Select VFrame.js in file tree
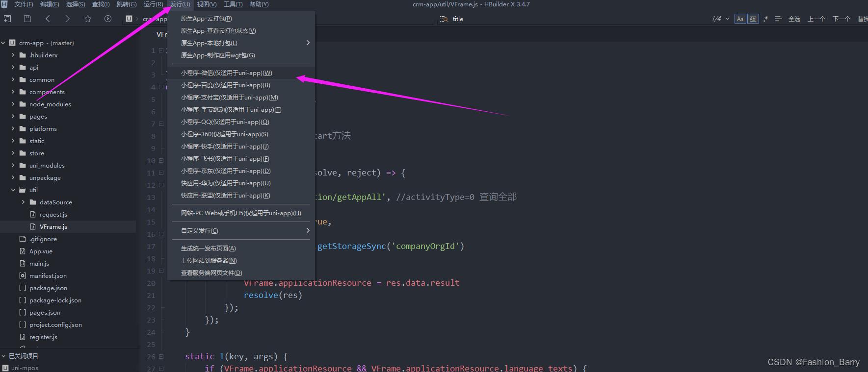The width and height of the screenshot is (868, 372). (53, 226)
